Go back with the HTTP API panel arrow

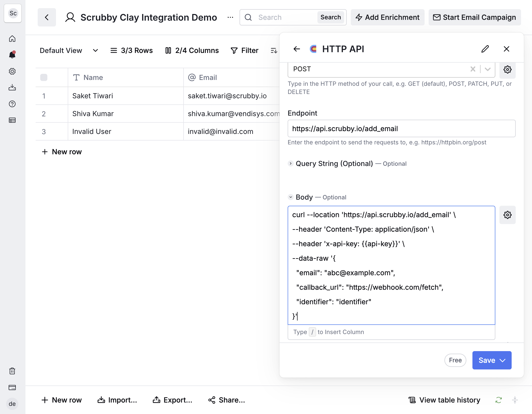(x=297, y=49)
